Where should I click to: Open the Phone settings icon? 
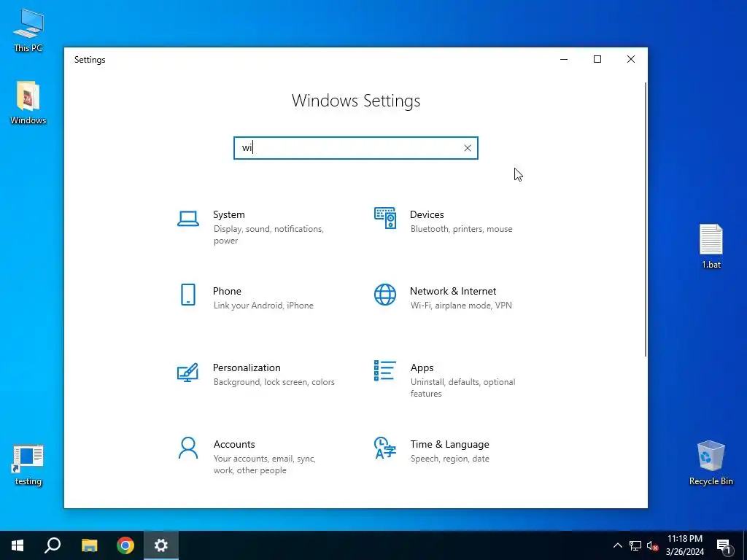(x=188, y=295)
